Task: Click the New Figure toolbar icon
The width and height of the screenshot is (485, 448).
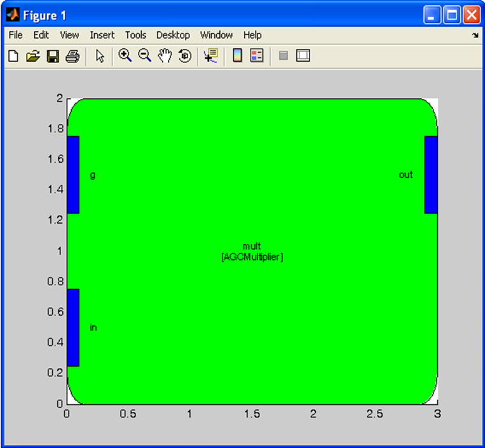Action: pos(13,57)
